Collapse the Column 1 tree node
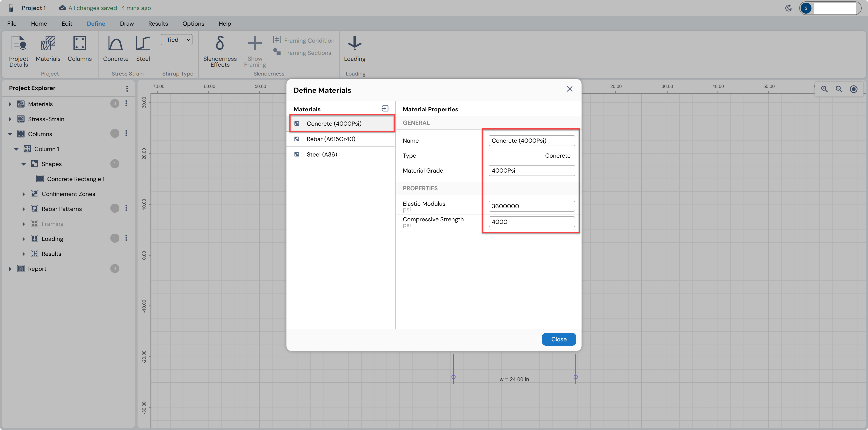The width and height of the screenshot is (868, 430). (16, 149)
